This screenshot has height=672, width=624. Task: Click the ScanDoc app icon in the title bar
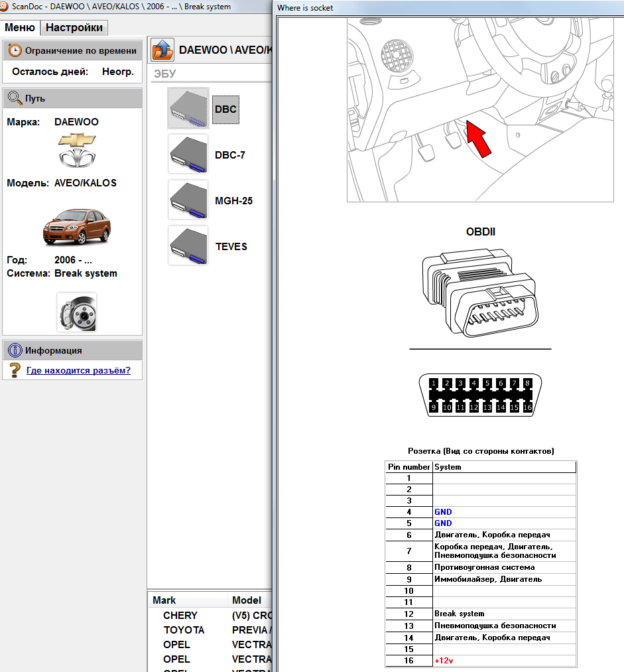point(4,6)
